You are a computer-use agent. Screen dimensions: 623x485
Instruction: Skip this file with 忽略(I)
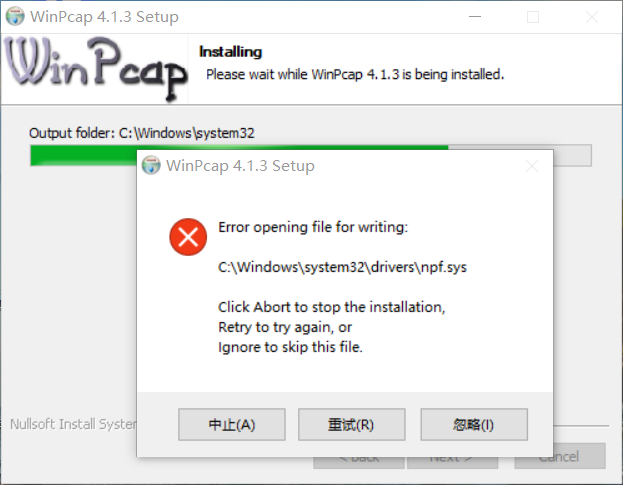pos(474,425)
